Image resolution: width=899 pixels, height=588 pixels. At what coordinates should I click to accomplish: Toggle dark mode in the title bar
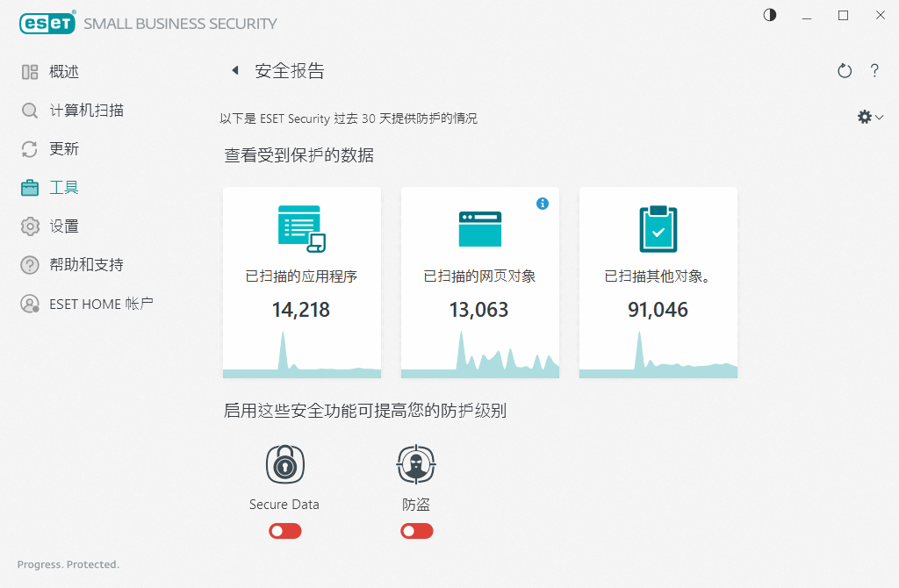click(x=769, y=15)
